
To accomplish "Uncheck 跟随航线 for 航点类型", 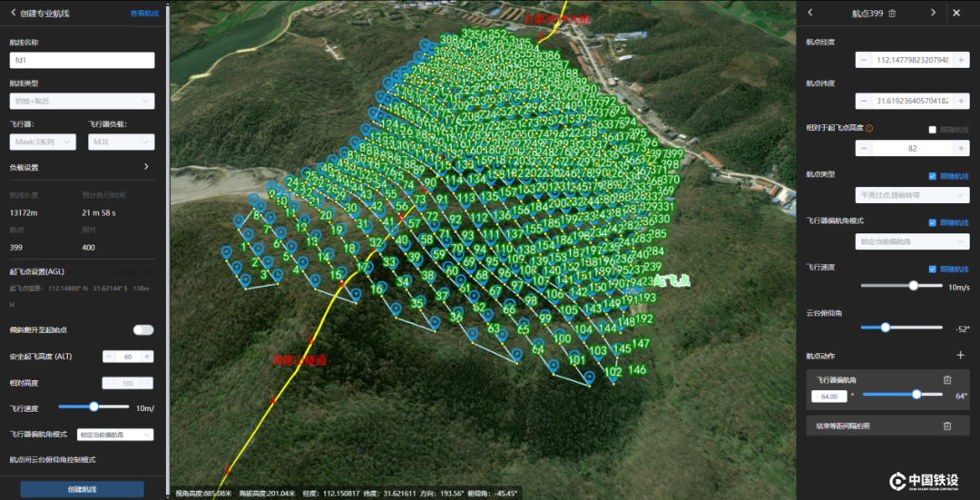I will pyautogui.click(x=933, y=176).
